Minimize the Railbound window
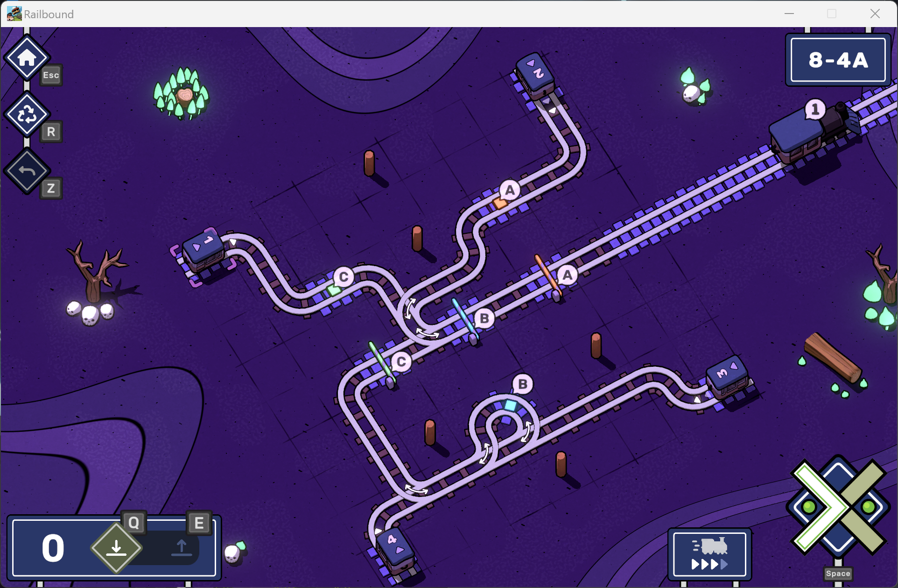 click(x=789, y=14)
